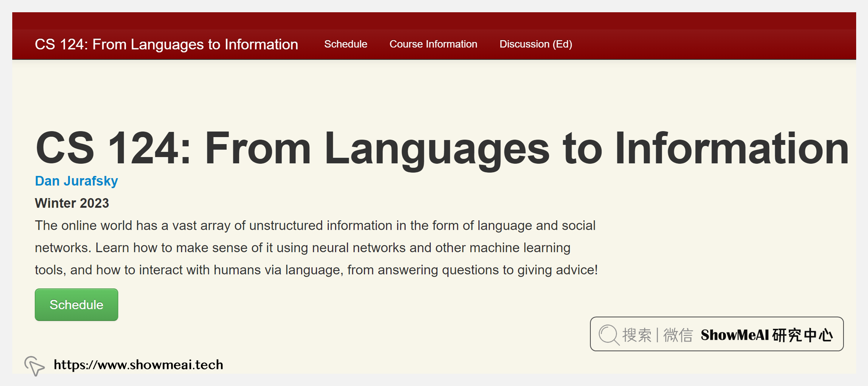Open instructor Dan Jurafsky's link
Image resolution: width=868 pixels, height=386 pixels.
tap(76, 181)
